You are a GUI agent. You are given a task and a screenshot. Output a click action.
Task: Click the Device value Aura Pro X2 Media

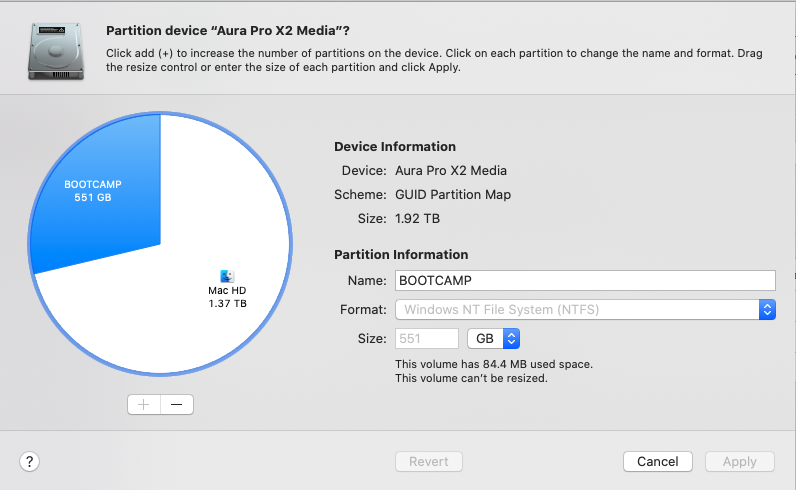click(x=451, y=171)
